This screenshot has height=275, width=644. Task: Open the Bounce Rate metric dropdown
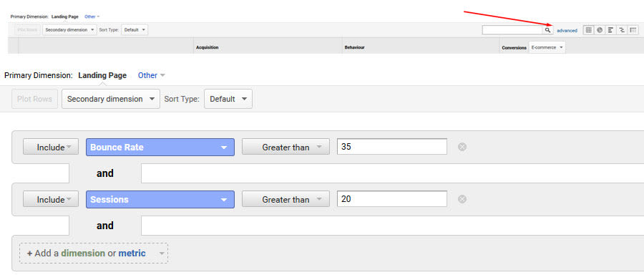[160, 147]
